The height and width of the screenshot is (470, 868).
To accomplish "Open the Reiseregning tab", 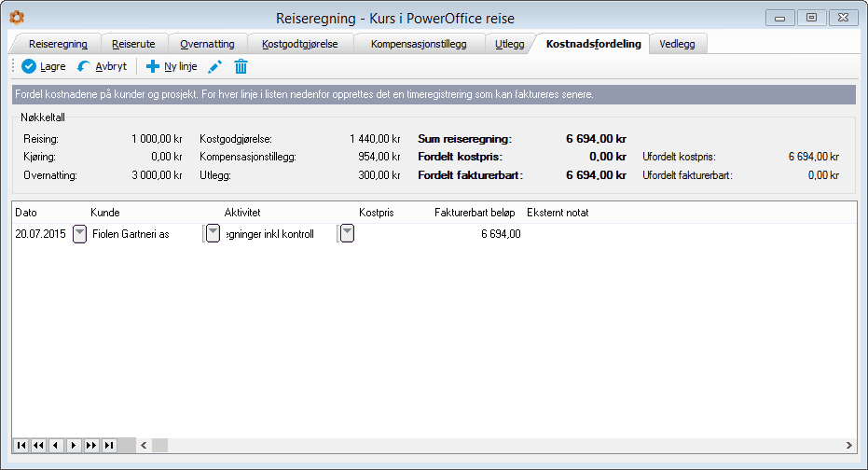I will pyautogui.click(x=58, y=44).
